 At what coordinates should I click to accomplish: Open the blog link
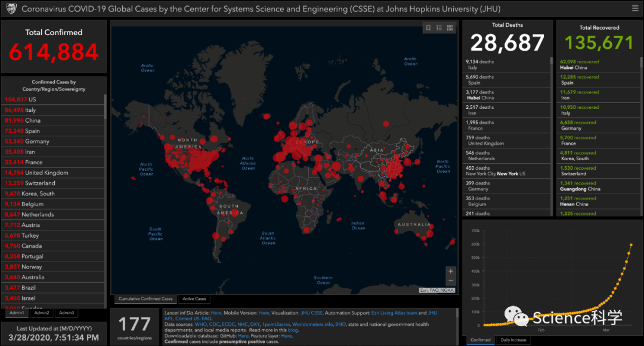pyautogui.click(x=293, y=330)
